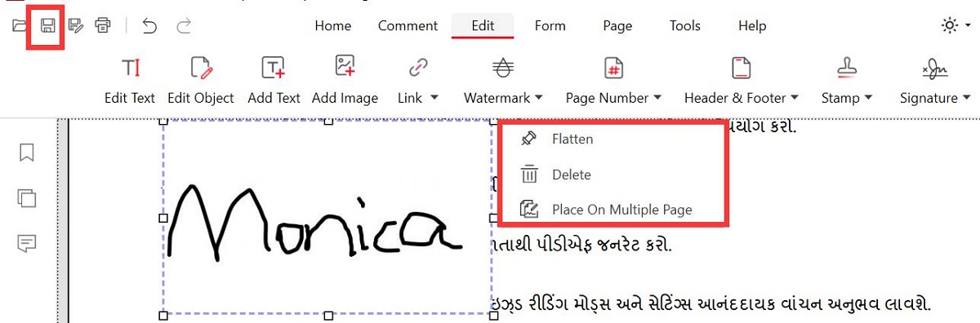The height and width of the screenshot is (323, 980).
Task: Open the page thumbnails sidebar panel
Action: (27, 197)
